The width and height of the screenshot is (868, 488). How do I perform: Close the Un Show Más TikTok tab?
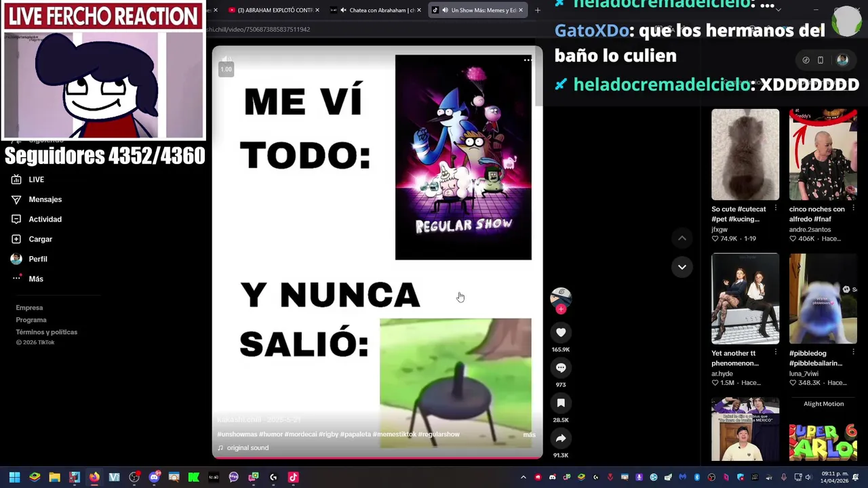pyautogui.click(x=521, y=10)
